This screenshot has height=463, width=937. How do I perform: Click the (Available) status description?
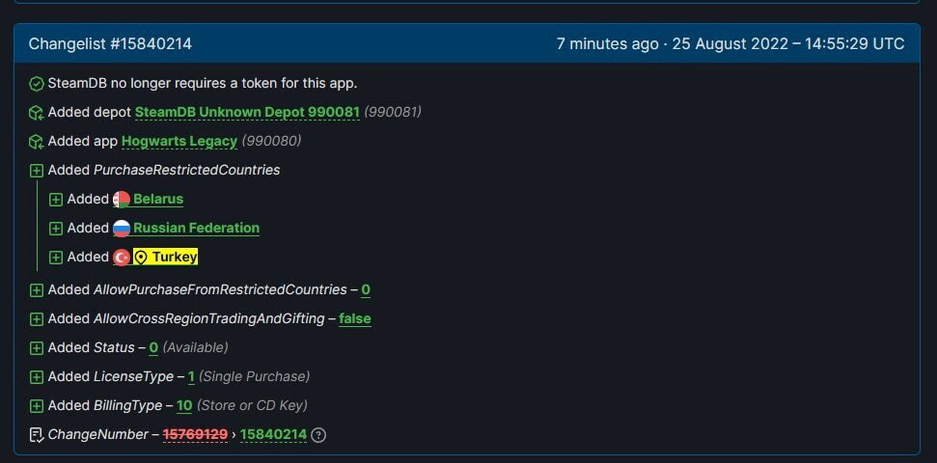pyautogui.click(x=195, y=347)
